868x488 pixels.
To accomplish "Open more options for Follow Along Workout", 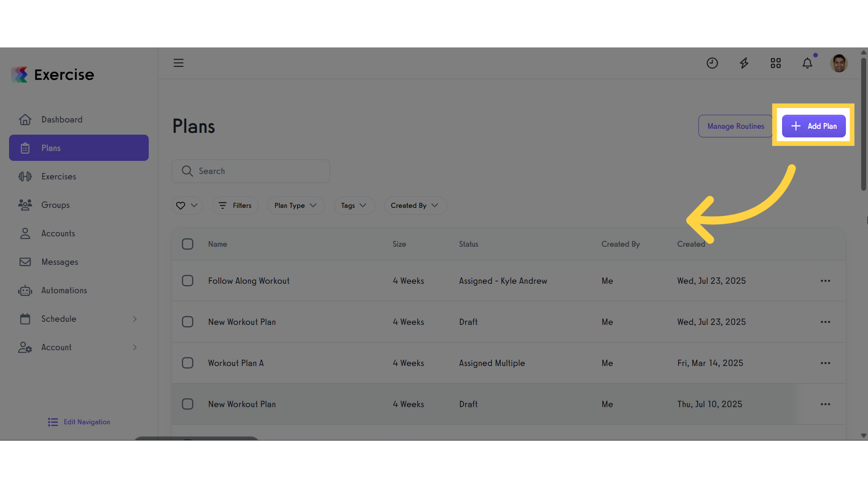I will point(826,281).
